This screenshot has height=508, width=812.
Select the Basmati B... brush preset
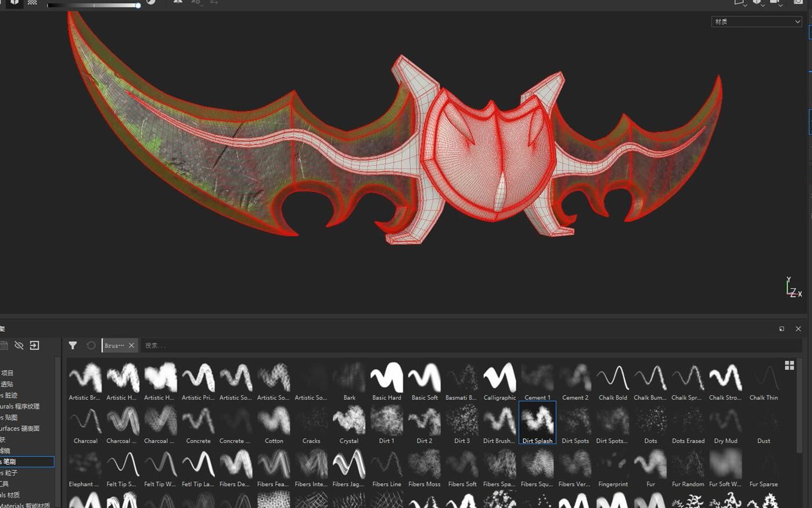pos(462,381)
